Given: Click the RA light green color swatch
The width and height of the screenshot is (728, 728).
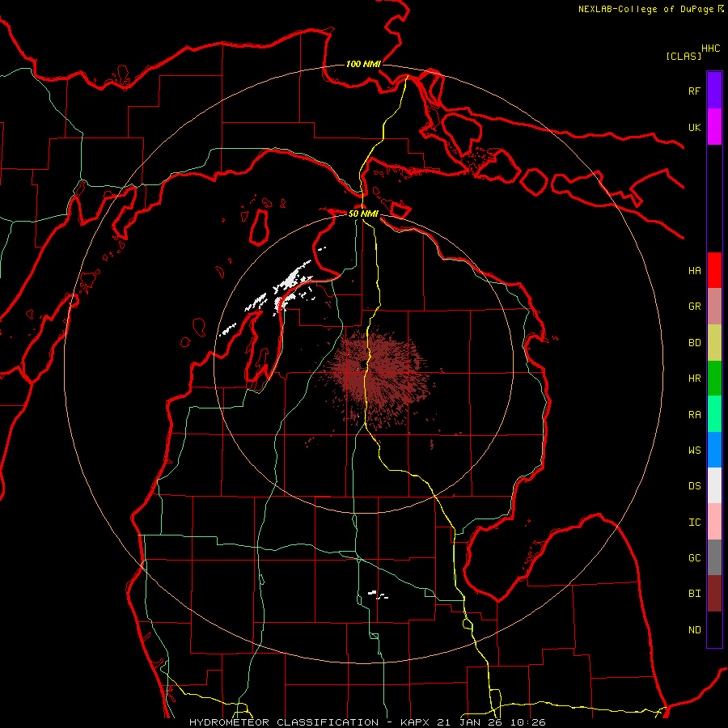Looking at the screenshot, I should click(714, 414).
